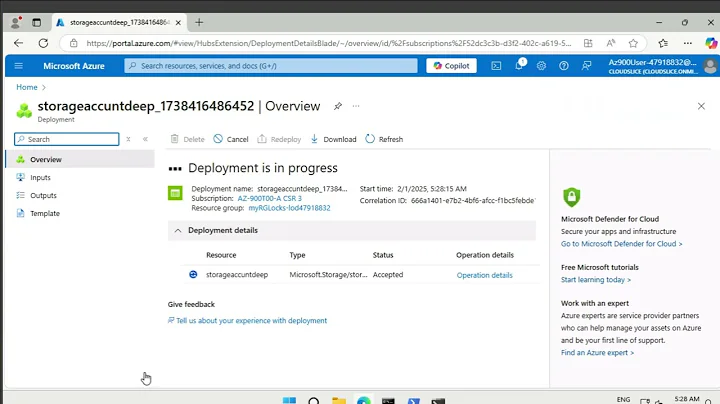Click the Microsoft.Storage type cell

pyautogui.click(x=328, y=275)
